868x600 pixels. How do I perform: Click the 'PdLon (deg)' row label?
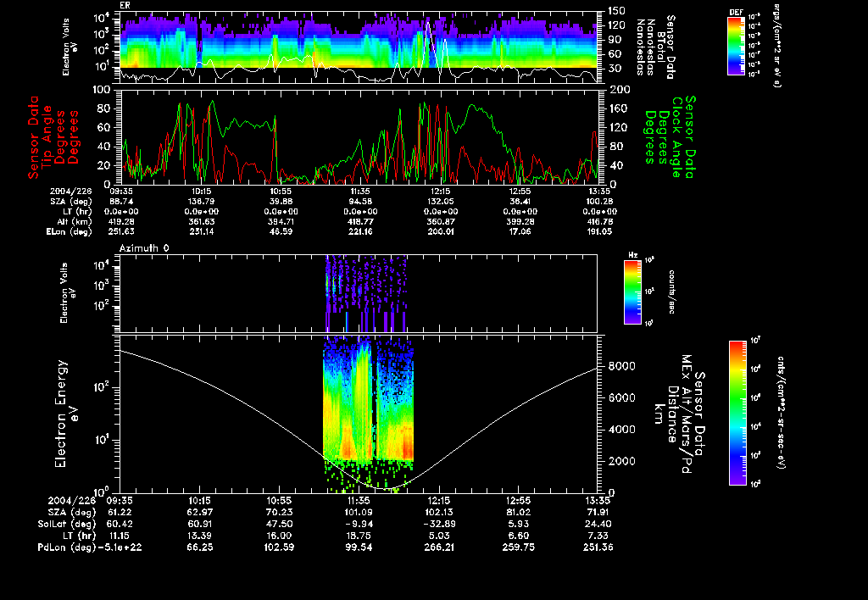[x=67, y=547]
